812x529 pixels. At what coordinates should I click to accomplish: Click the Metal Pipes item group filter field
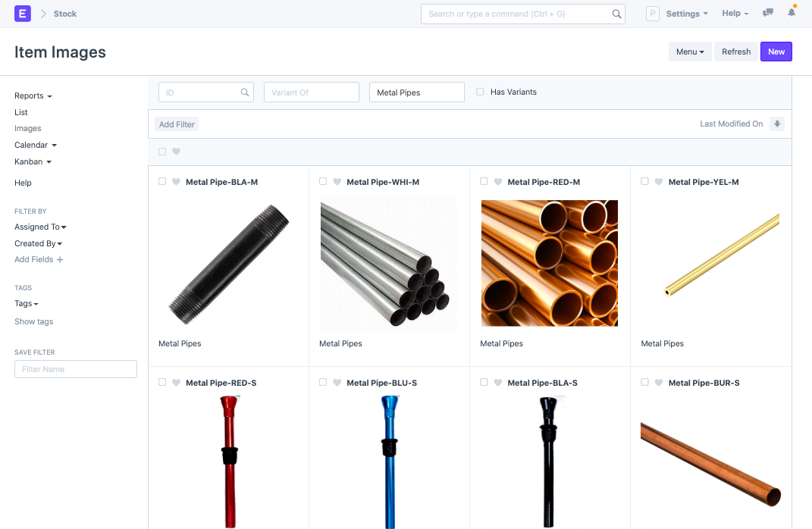(x=416, y=92)
